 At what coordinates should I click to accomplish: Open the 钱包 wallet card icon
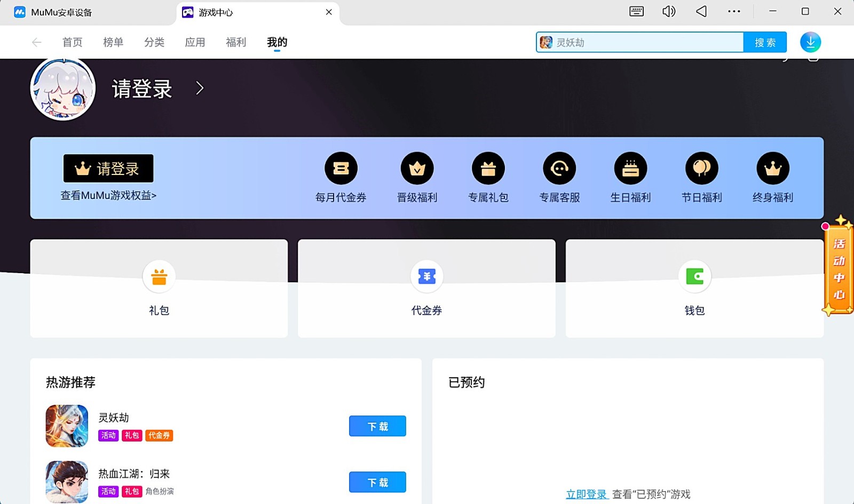click(x=694, y=277)
